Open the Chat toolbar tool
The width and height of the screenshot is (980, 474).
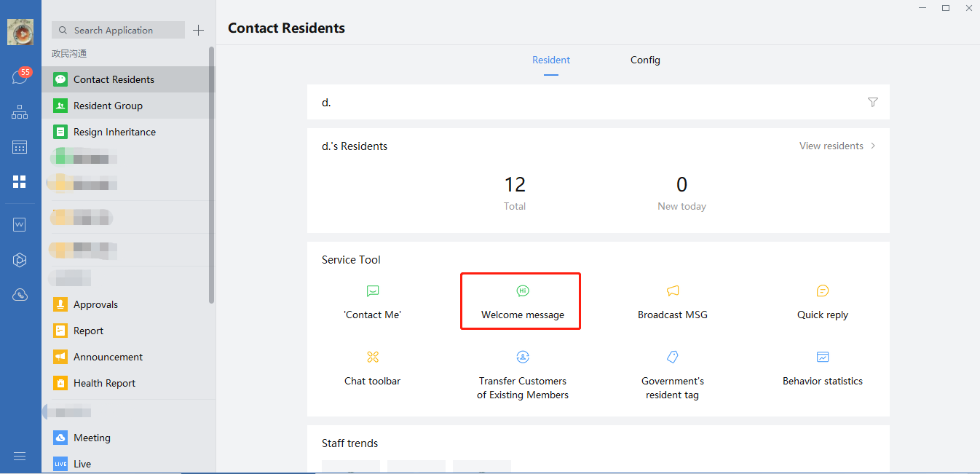pyautogui.click(x=372, y=368)
